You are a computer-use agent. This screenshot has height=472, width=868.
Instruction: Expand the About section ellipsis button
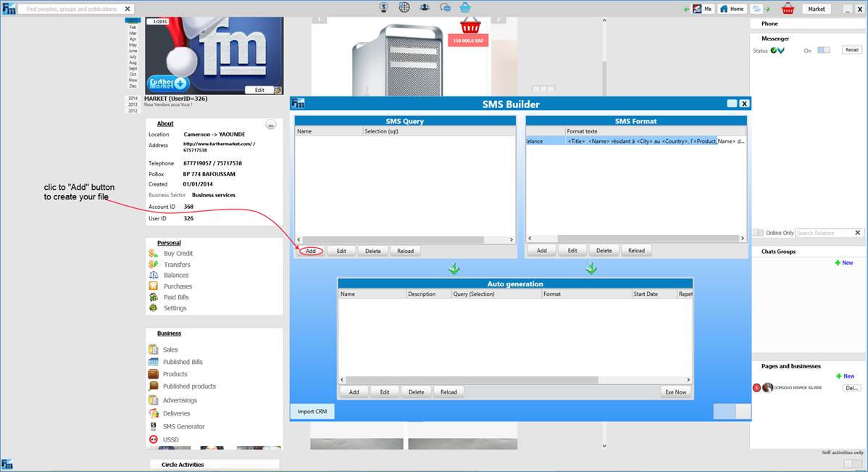tap(271, 125)
